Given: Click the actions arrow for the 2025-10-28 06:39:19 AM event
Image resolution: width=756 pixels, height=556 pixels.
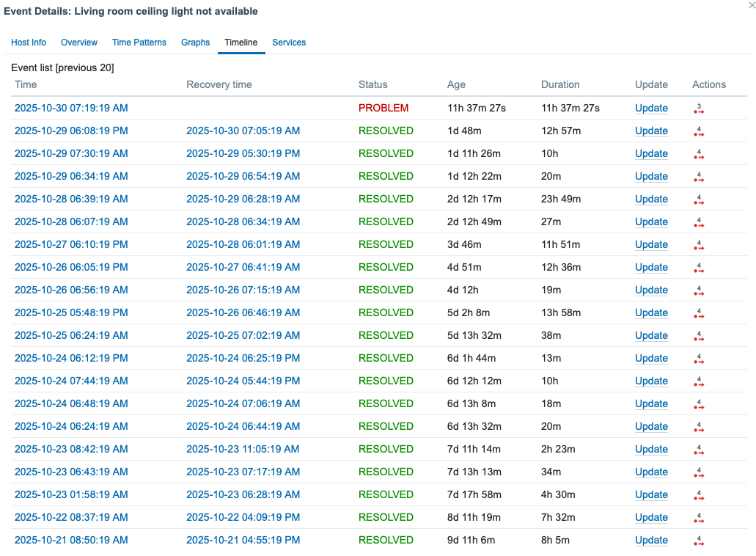Looking at the screenshot, I should [699, 199].
